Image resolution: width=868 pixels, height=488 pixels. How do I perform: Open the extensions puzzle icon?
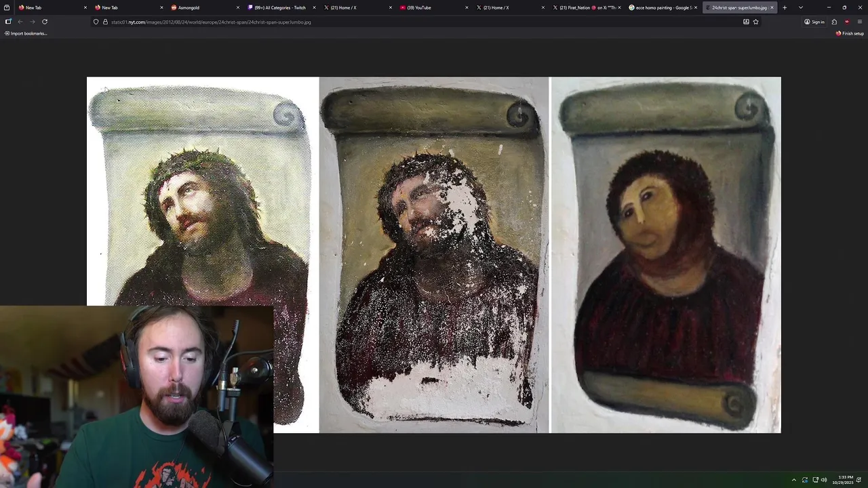834,22
